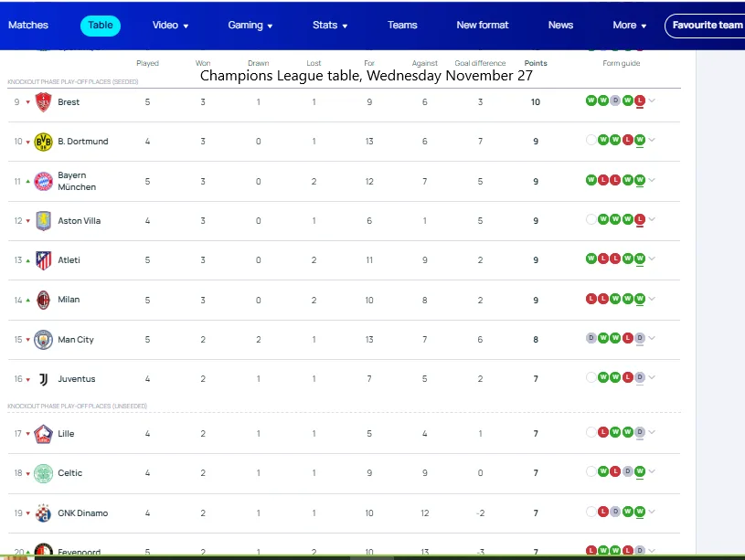The width and height of the screenshot is (745, 560).
Task: Click the Juventus logo icon
Action: [43, 379]
